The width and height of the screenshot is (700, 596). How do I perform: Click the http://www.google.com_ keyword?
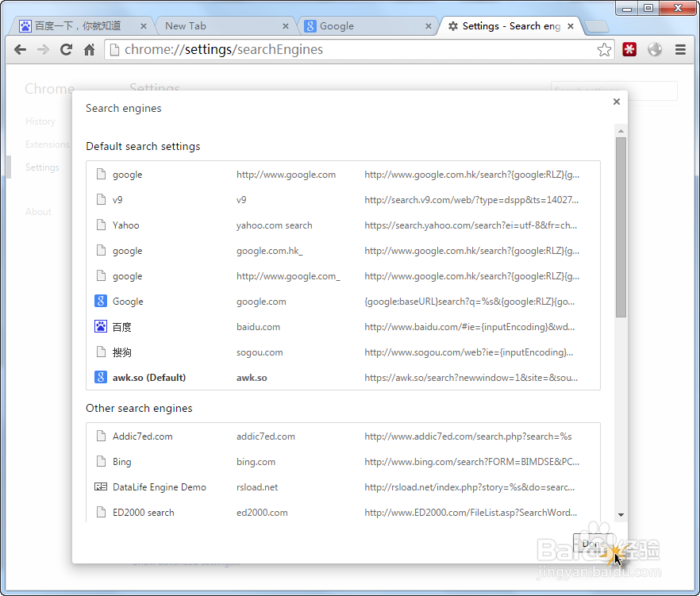pyautogui.click(x=288, y=276)
